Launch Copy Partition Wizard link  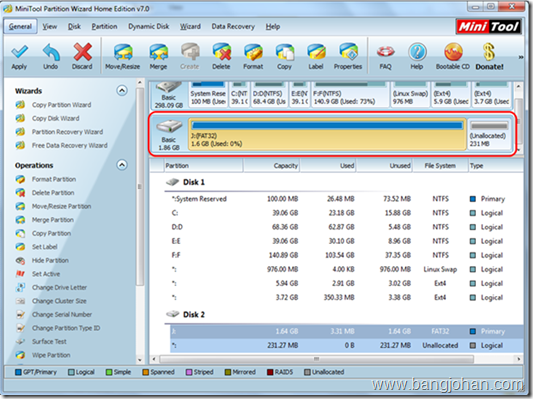coord(62,105)
